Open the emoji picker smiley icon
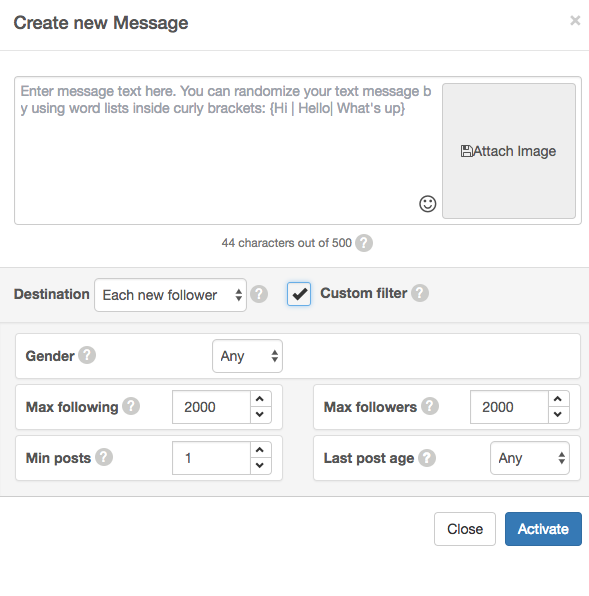Viewport: 589px width, 596px height. click(x=428, y=204)
